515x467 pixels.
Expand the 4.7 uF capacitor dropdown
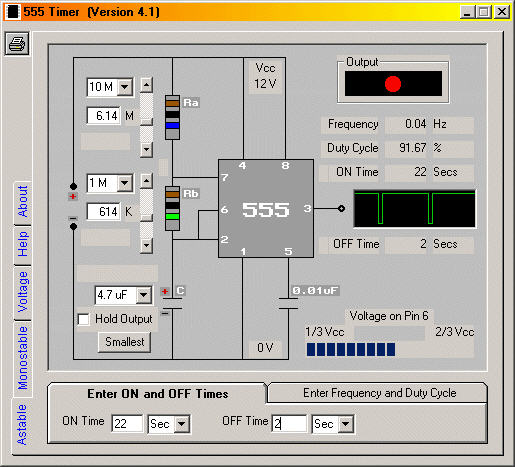[x=144, y=295]
